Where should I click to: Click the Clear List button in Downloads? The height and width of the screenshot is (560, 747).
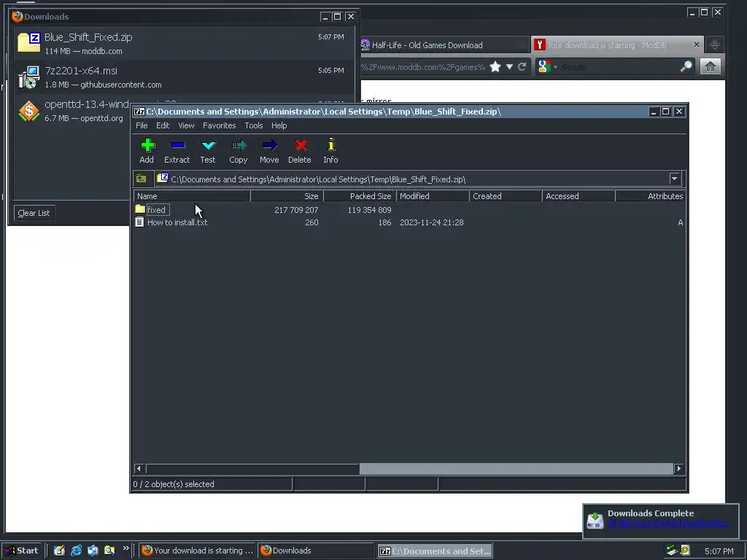click(34, 213)
